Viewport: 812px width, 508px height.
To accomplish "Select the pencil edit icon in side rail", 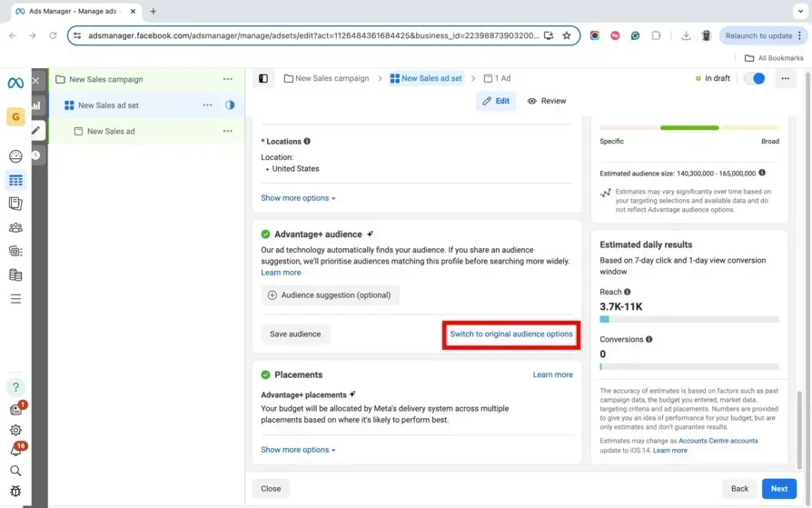I will [36, 130].
